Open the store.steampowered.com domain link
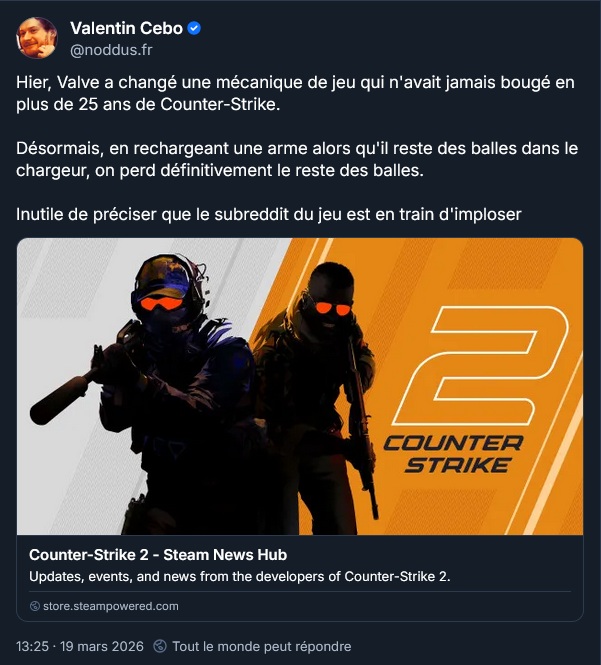 (x=110, y=606)
